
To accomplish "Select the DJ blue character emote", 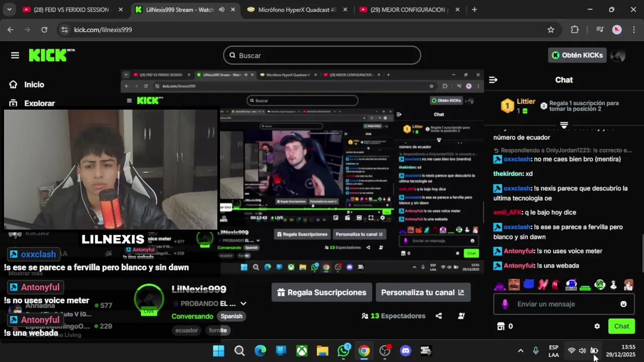I will [571, 285].
